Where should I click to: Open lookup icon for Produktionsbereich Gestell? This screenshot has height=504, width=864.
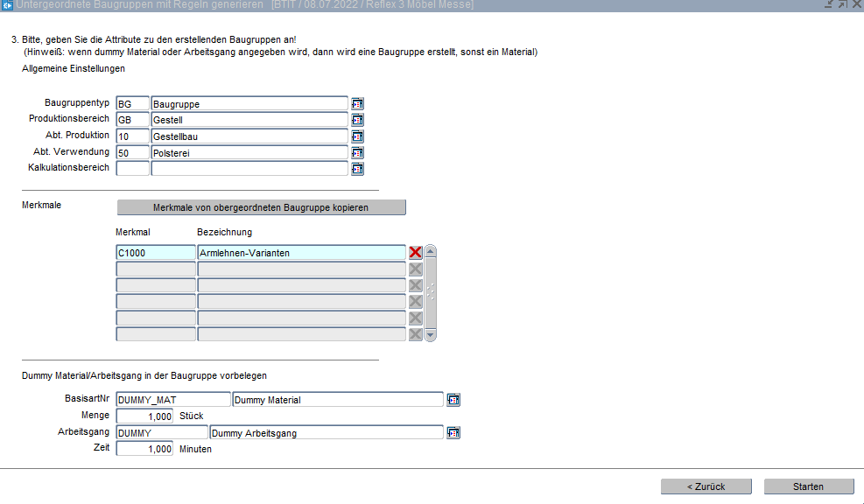(x=357, y=120)
